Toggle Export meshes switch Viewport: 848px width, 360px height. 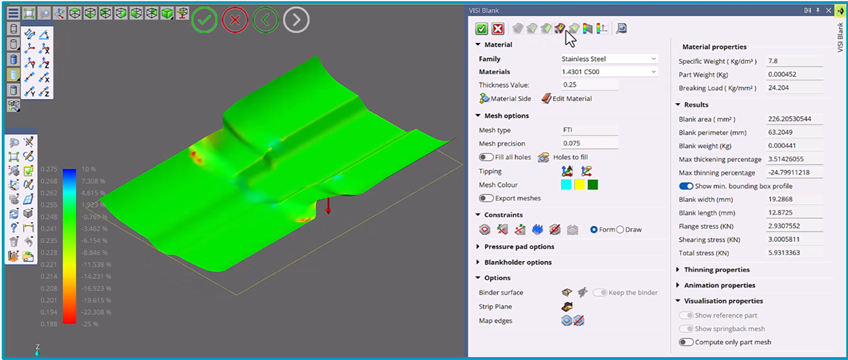click(486, 198)
